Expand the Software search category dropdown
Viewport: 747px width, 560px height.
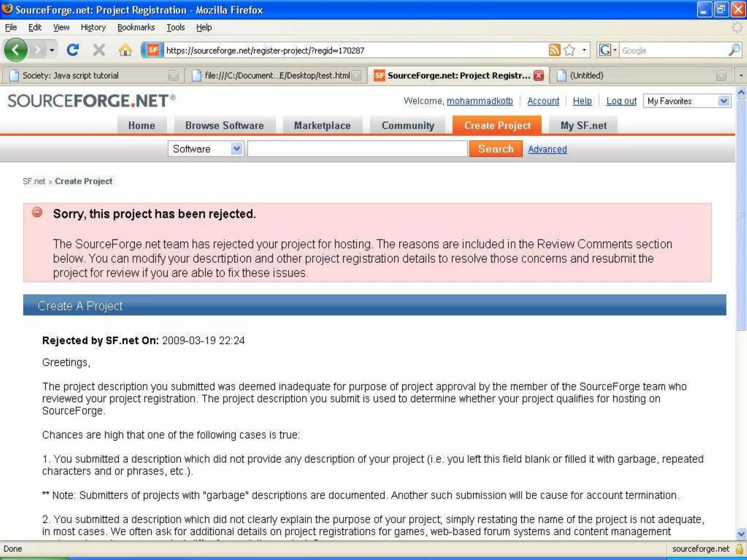click(x=206, y=149)
